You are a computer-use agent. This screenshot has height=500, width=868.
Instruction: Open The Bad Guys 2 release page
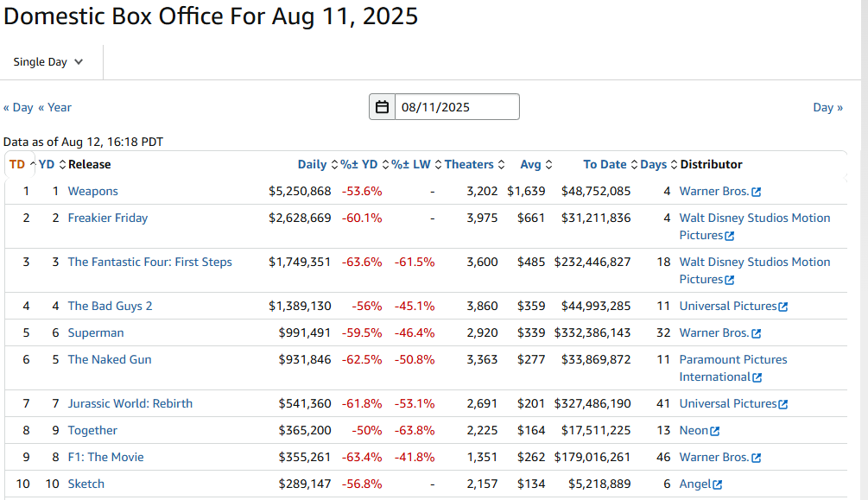[x=111, y=306]
